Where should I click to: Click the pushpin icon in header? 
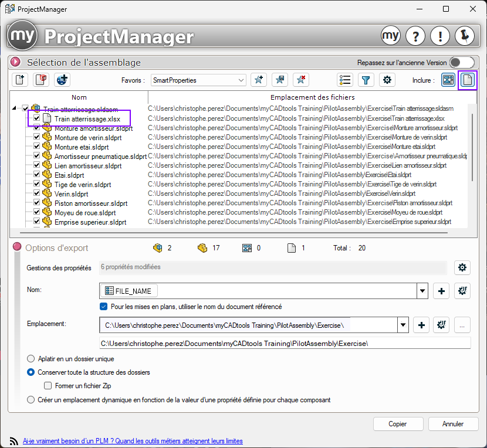click(x=464, y=36)
